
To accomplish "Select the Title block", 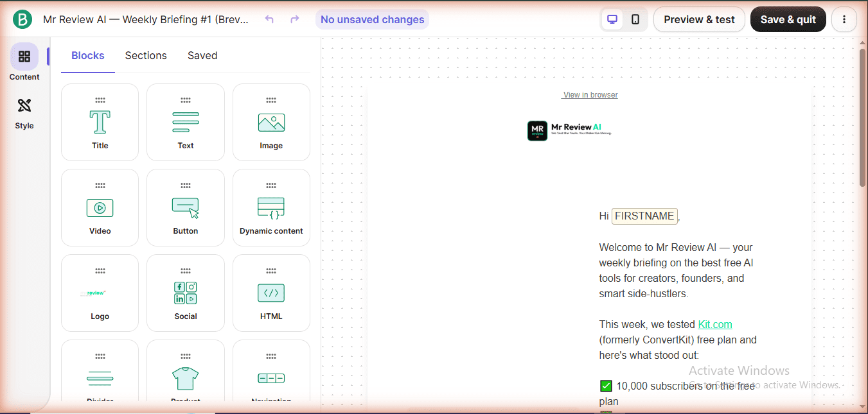I will [x=100, y=122].
